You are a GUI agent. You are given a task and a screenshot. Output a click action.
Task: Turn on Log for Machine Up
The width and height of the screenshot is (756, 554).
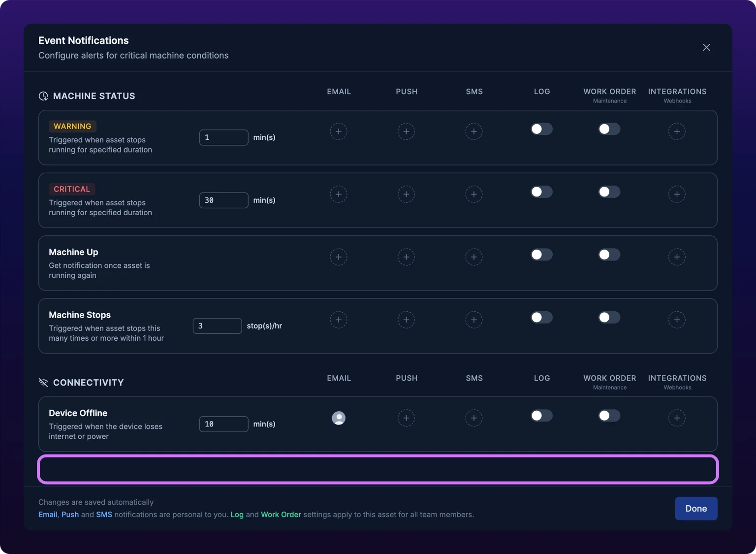tap(541, 255)
